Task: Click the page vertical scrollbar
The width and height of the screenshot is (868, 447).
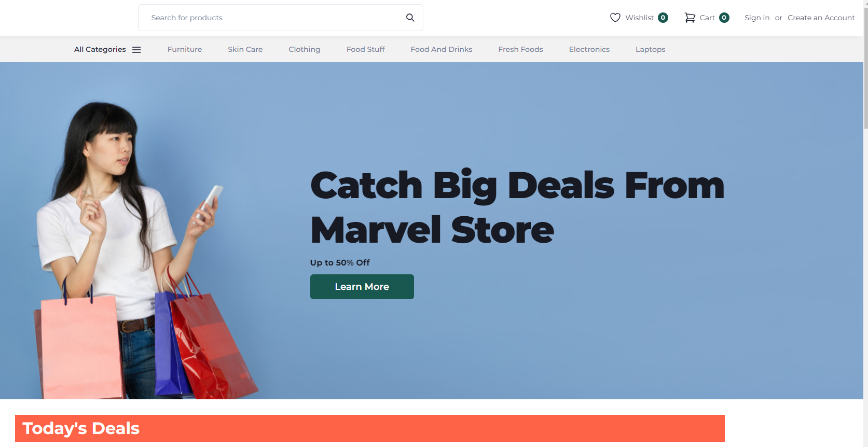Action: click(865, 223)
